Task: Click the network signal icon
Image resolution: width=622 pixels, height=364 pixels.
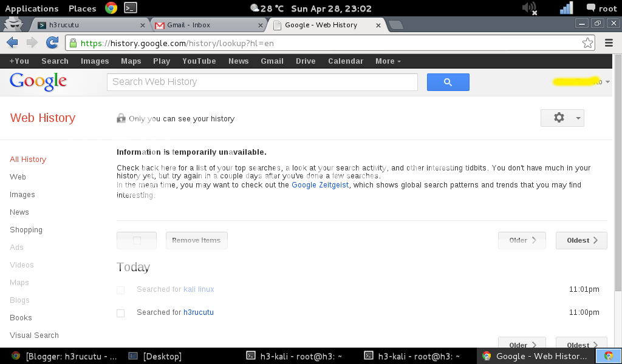Action: [x=566, y=8]
